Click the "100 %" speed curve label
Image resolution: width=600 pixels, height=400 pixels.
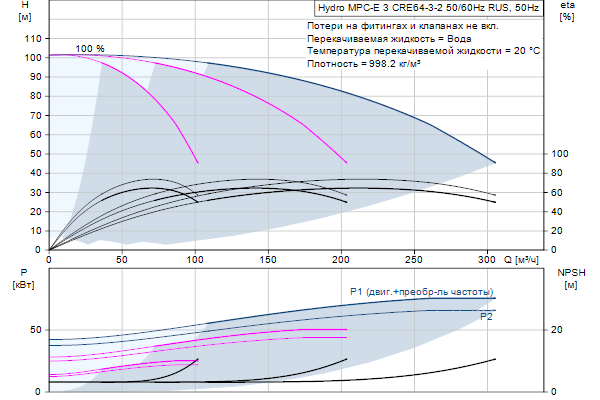tap(89, 48)
